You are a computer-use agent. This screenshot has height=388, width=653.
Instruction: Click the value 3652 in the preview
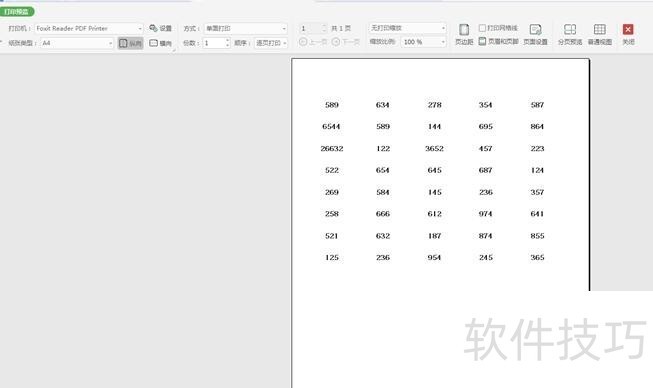click(x=434, y=149)
